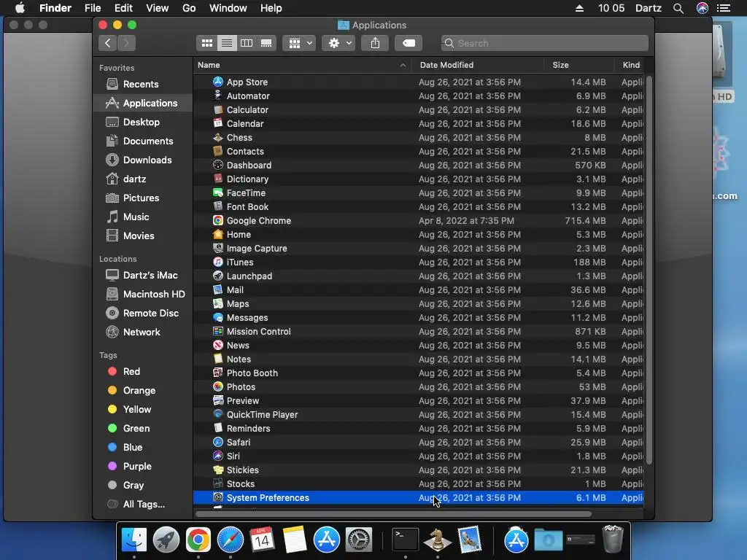Select the iTunes app icon

click(x=217, y=262)
